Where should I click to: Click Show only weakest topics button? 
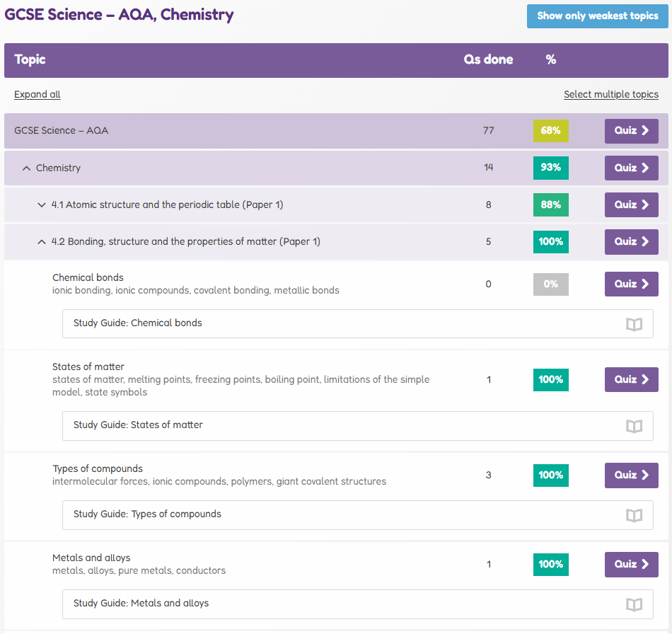click(x=598, y=16)
